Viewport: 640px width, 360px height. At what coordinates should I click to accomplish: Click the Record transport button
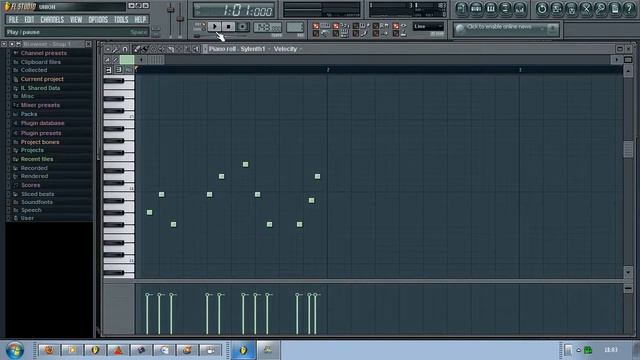coord(242,27)
